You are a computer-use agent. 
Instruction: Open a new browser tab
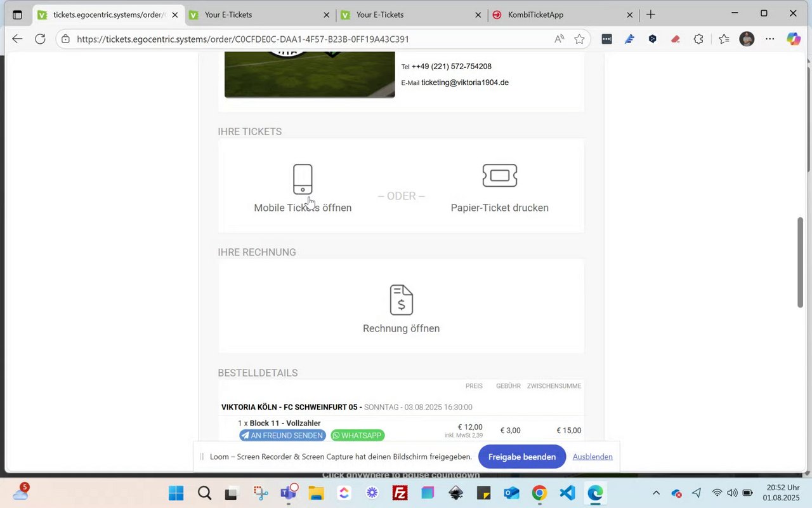click(650, 15)
